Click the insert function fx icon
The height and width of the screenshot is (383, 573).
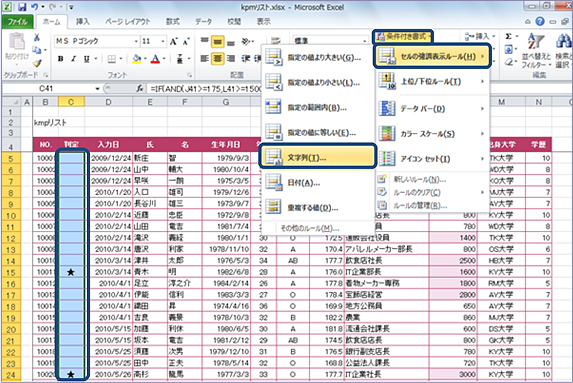[140, 88]
